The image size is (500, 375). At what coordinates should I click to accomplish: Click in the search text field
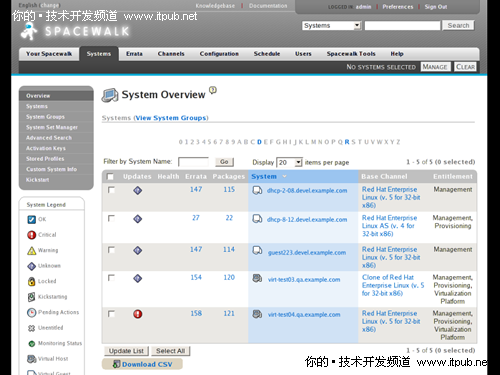point(402,26)
